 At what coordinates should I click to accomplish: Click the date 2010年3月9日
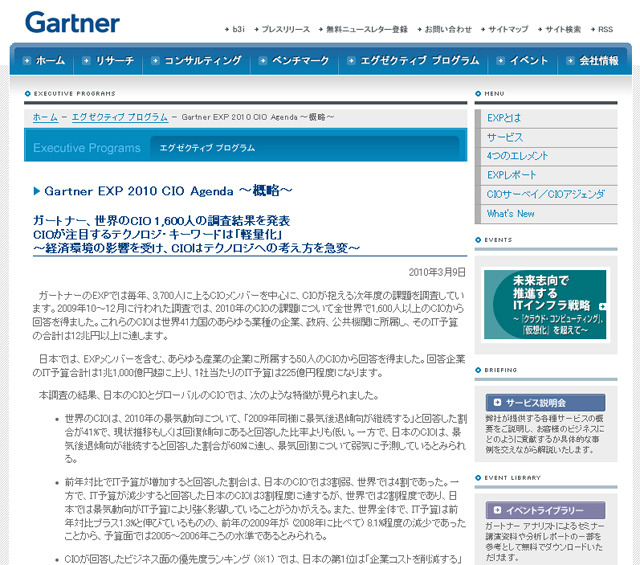(437, 272)
